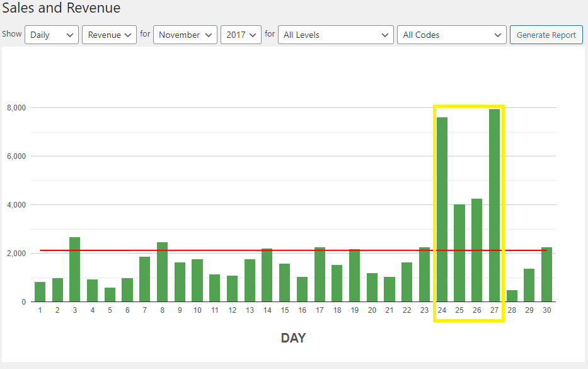Screen dimensions: 588x369
Task: Expand the All Levels dropdown
Action: (x=336, y=35)
